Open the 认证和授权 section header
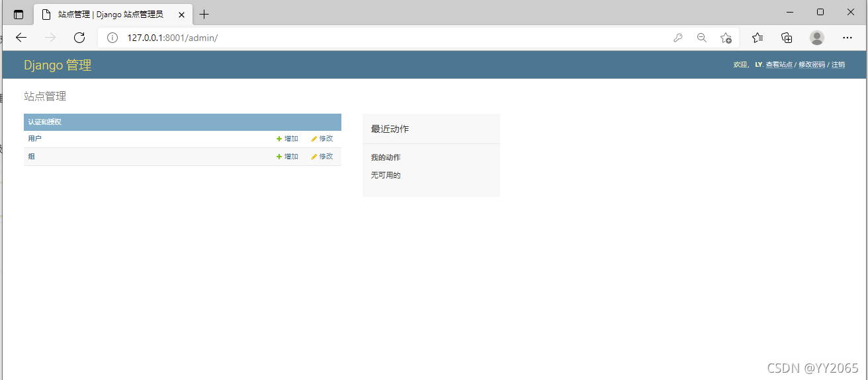 coord(45,122)
